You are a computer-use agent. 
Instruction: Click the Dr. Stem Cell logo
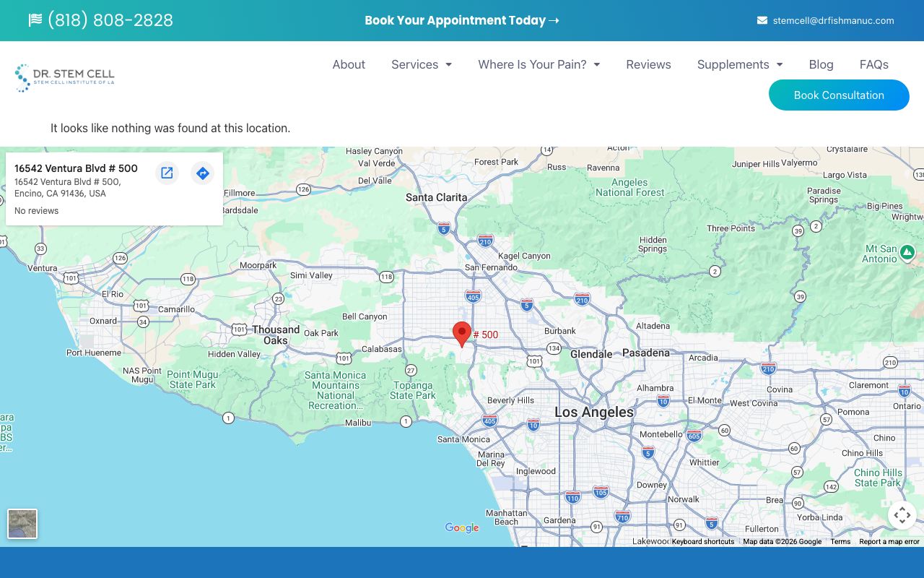[65, 78]
